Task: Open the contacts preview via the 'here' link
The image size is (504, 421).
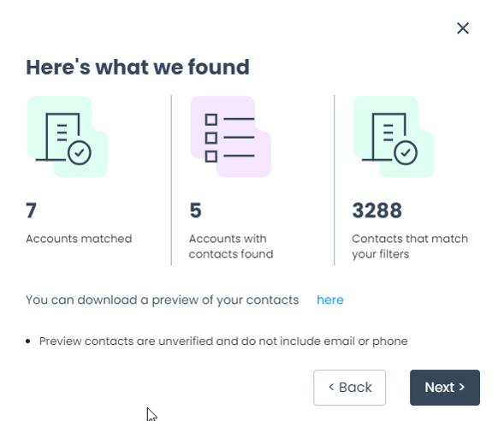Action: (330, 299)
